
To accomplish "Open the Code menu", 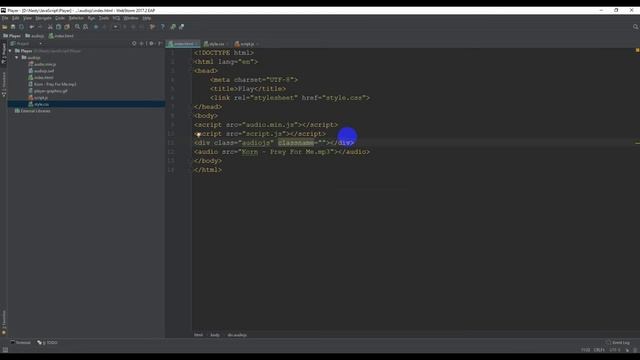I will [60, 18].
